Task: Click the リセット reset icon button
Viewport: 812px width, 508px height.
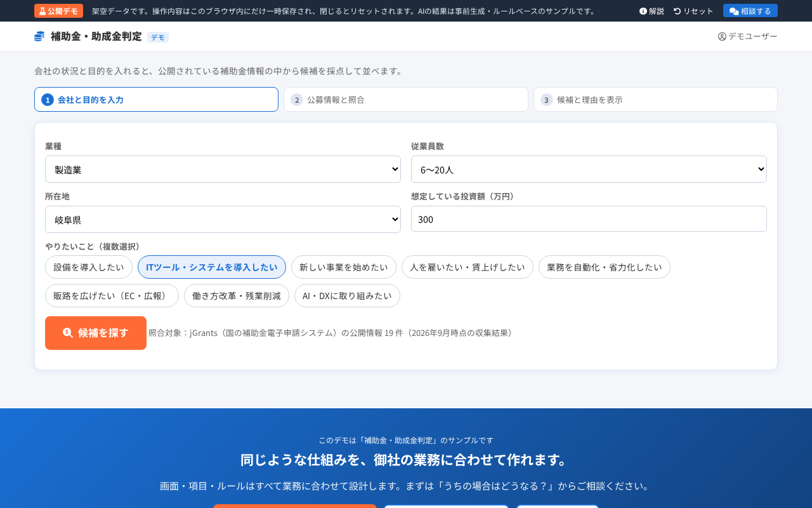Action: (693, 11)
